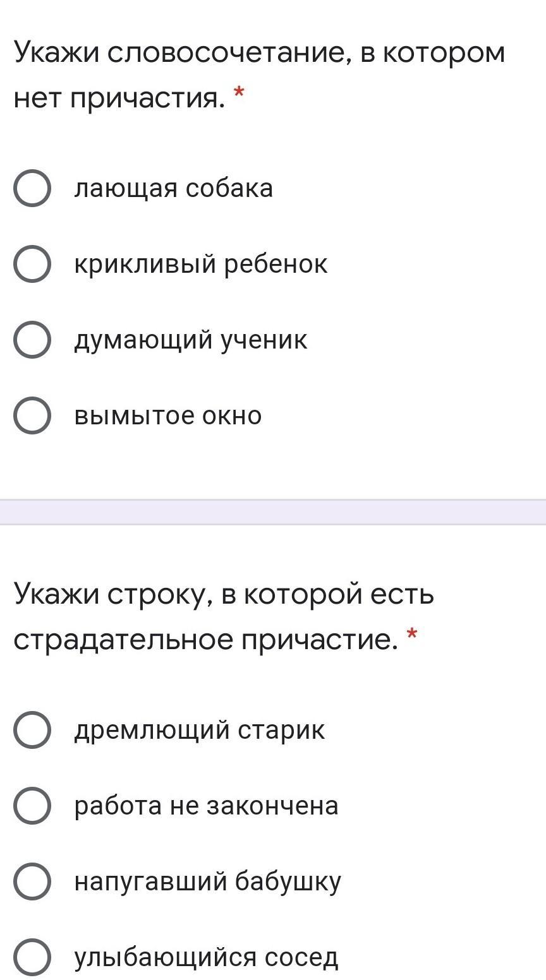Select the radio button for 'лающая собака'
Image resolution: width=546 pixels, height=980 pixels.
[x=32, y=189]
